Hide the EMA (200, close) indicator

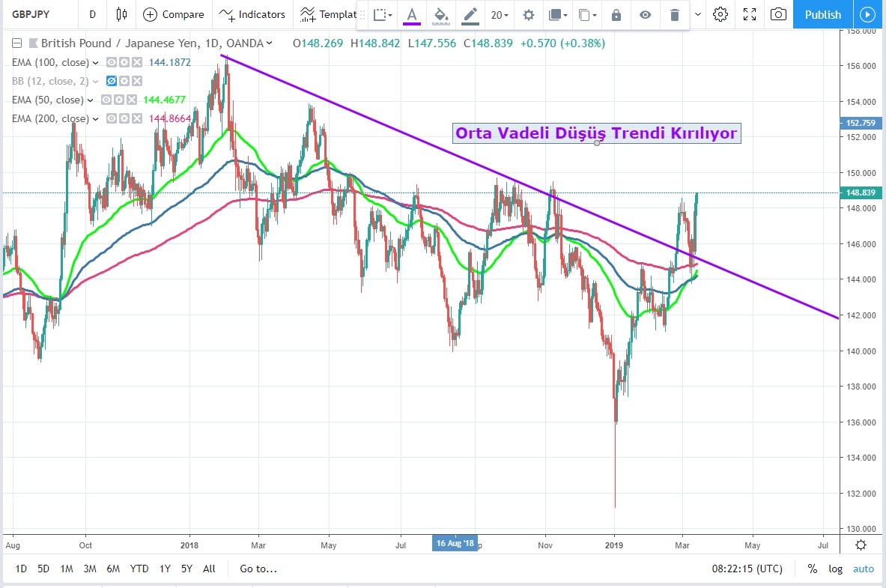tap(112, 118)
